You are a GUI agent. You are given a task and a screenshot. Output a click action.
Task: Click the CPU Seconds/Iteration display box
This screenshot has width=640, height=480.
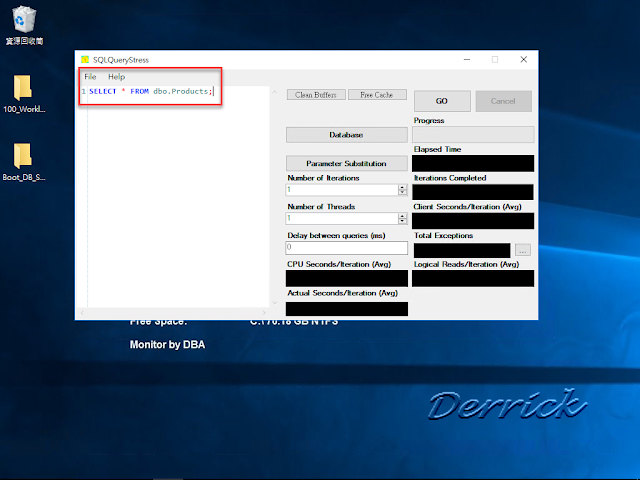(347, 278)
